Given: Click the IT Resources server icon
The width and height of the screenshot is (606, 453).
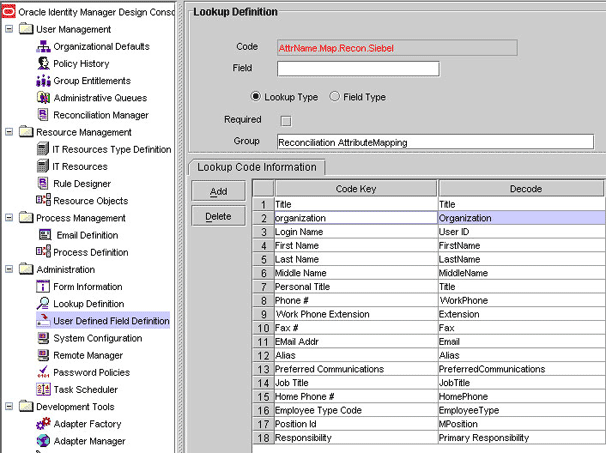Looking at the screenshot, I should [x=43, y=166].
